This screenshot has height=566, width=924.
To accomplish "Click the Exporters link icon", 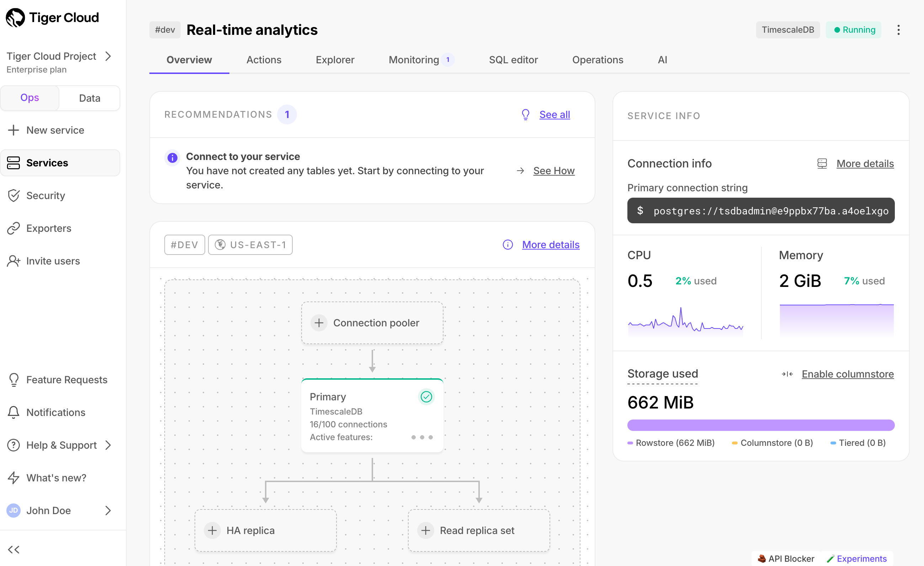I will point(14,228).
